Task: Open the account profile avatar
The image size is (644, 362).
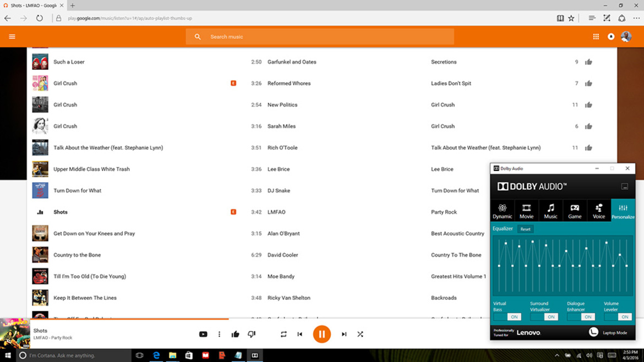Action: 626,36
